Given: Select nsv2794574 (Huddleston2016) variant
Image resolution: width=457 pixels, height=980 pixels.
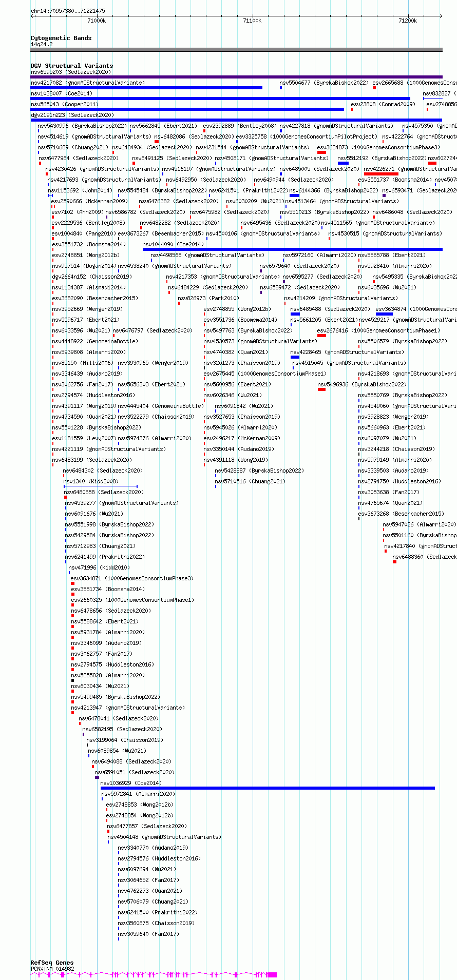Looking at the screenshot, I should (93, 395).
